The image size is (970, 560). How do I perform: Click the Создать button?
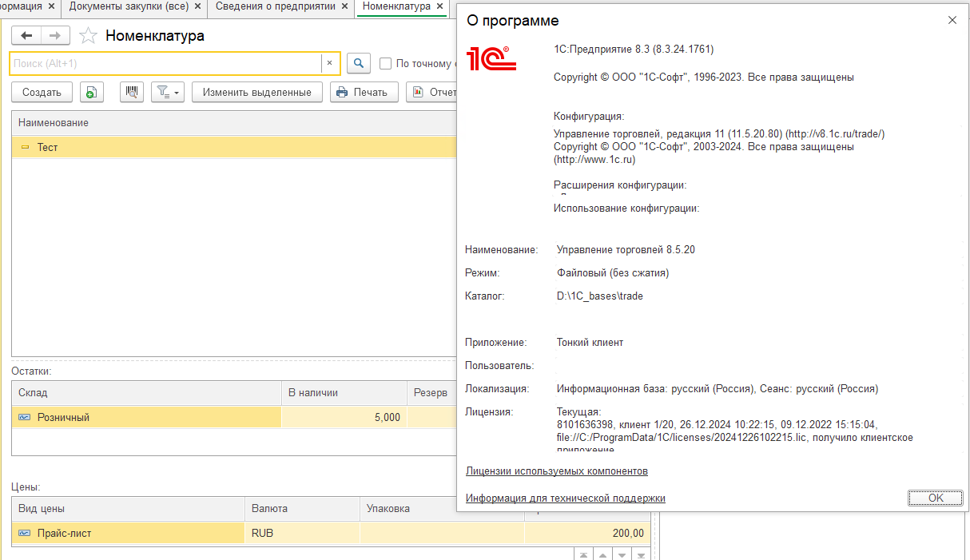[x=42, y=93]
